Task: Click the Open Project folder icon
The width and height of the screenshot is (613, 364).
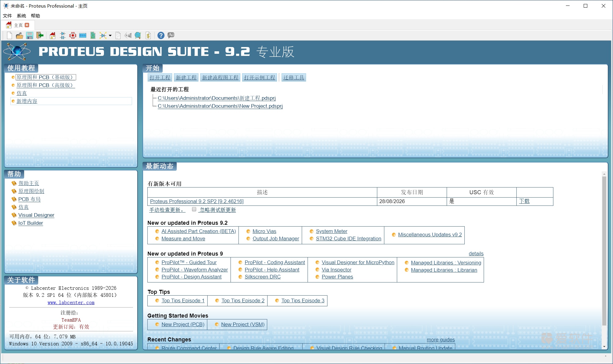Action: [x=20, y=35]
